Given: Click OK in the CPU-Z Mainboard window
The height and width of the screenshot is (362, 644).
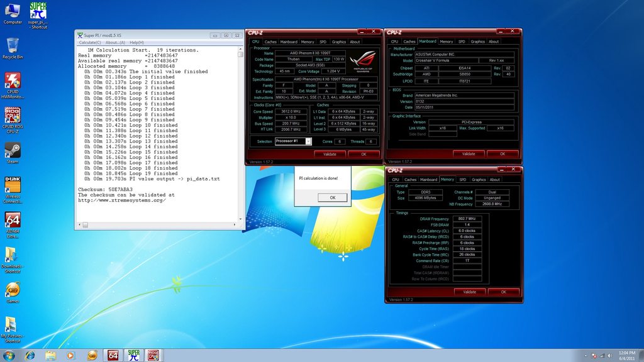Looking at the screenshot, I should click(x=502, y=154).
